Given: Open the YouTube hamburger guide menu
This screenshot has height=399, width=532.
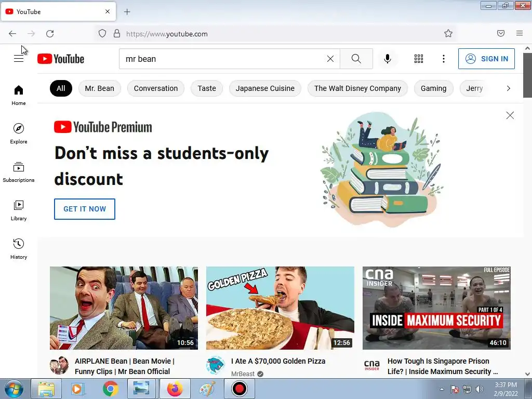Looking at the screenshot, I should point(19,59).
